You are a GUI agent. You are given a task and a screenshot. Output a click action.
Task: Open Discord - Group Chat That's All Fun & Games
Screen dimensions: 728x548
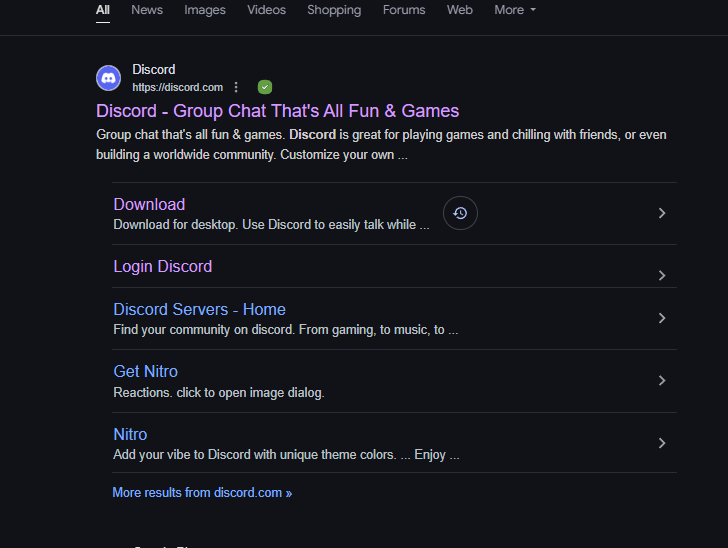[x=277, y=111]
